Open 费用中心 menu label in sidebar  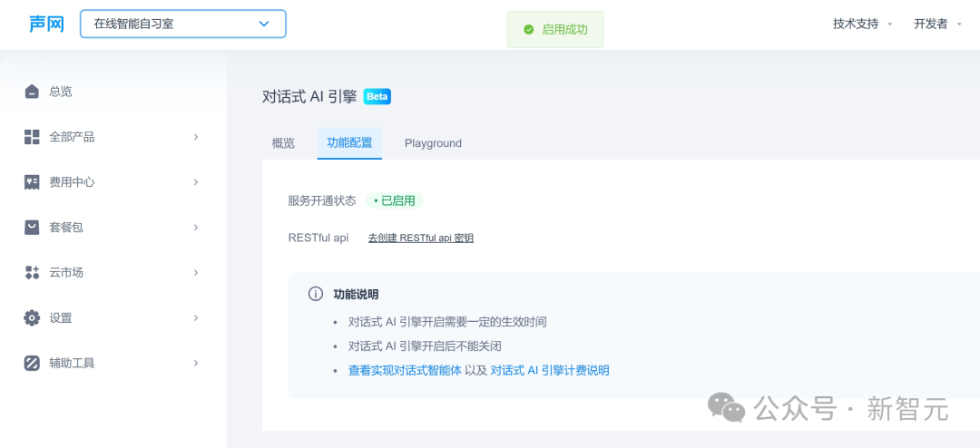pyautogui.click(x=72, y=181)
